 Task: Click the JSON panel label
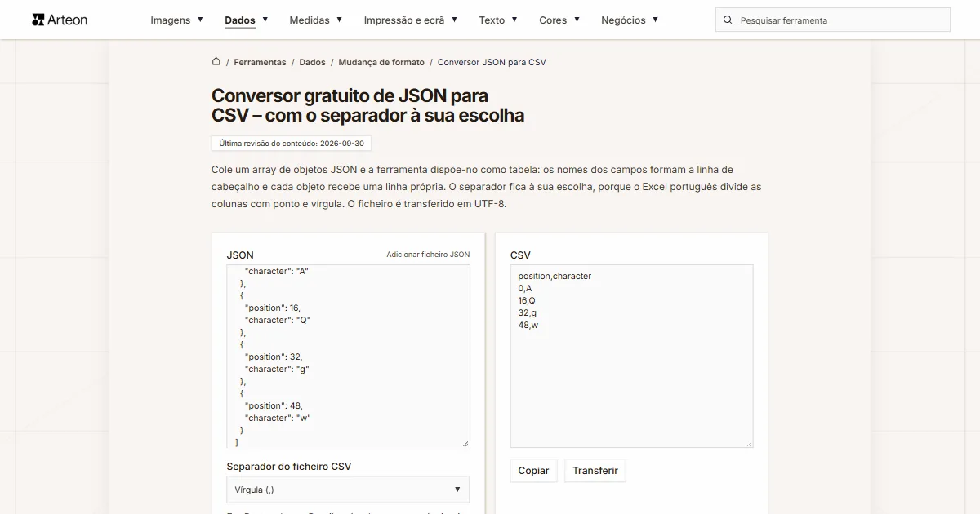(240, 255)
